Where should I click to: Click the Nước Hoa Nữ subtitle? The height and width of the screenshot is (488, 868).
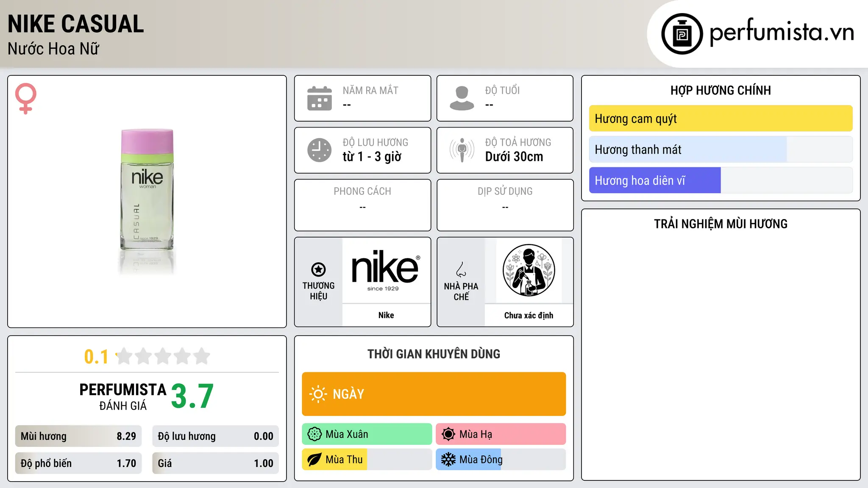53,49
